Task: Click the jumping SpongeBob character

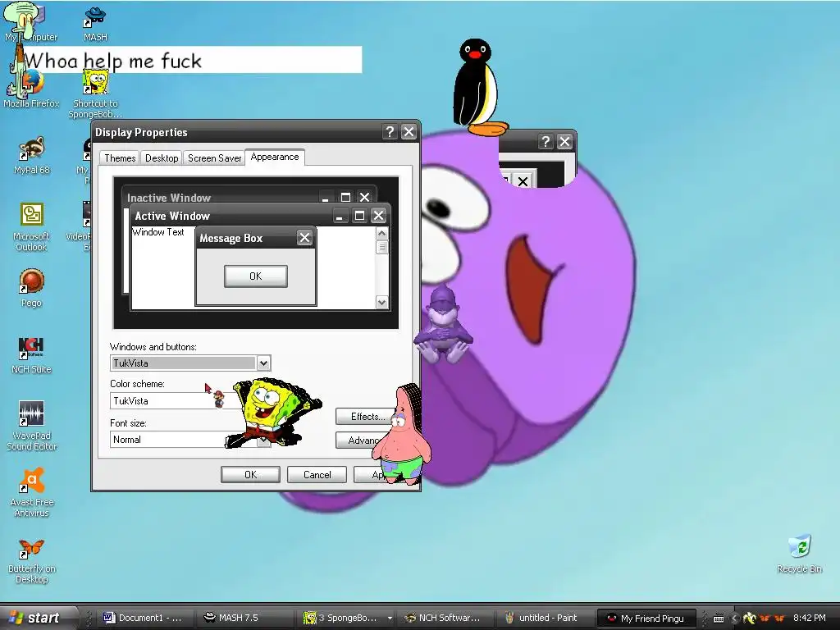Action: (273, 413)
